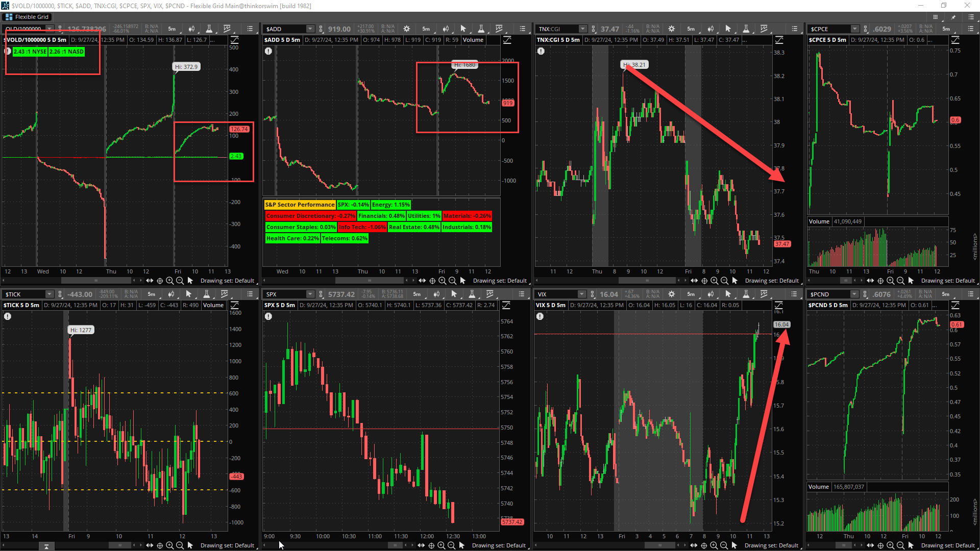Open VIX chart settings gear
The width and height of the screenshot is (980, 551).
pos(672,294)
